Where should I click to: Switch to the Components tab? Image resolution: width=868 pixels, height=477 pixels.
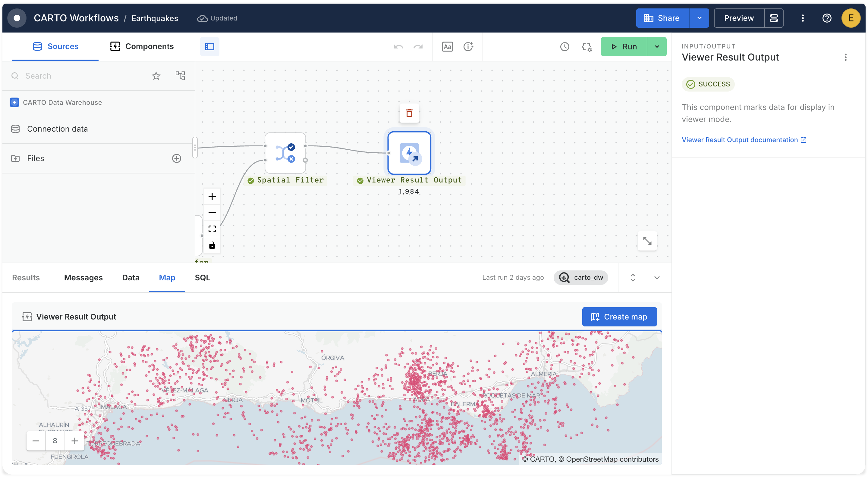(142, 46)
